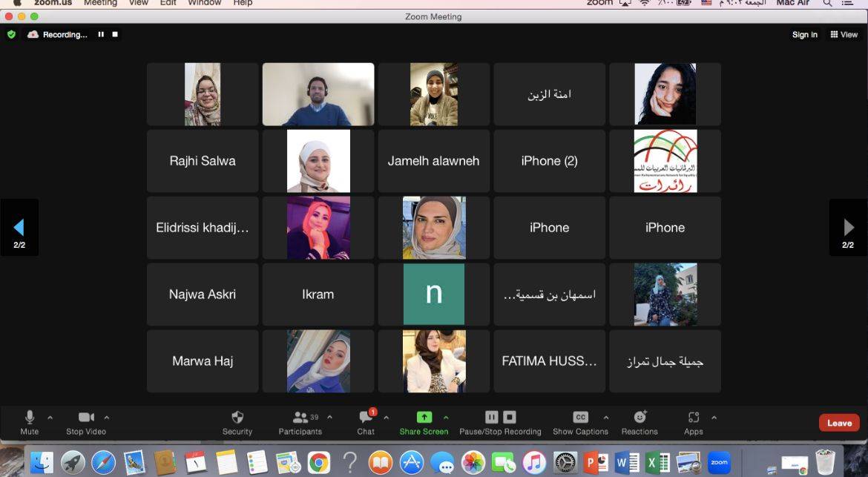Click the red Leave button

(839, 423)
